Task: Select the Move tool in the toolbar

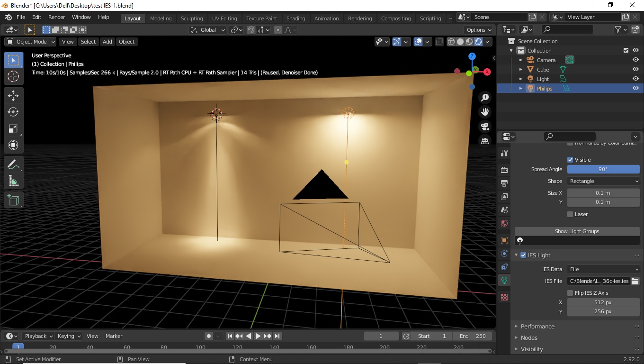Action: point(13,95)
